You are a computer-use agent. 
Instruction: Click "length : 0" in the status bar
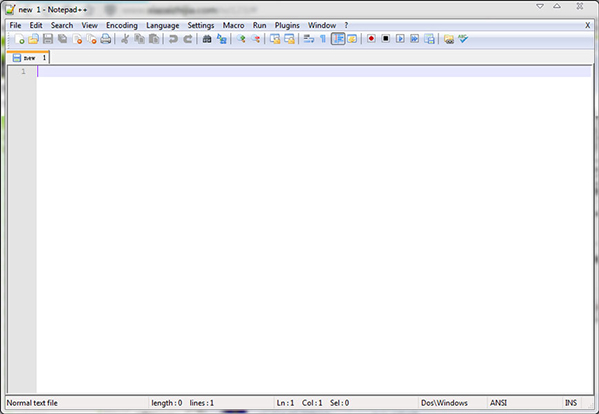(167, 403)
